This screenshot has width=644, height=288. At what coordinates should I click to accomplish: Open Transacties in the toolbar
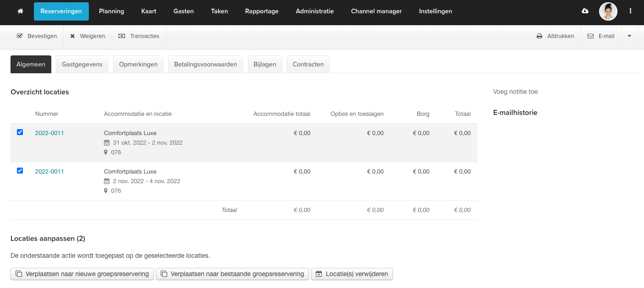(139, 36)
